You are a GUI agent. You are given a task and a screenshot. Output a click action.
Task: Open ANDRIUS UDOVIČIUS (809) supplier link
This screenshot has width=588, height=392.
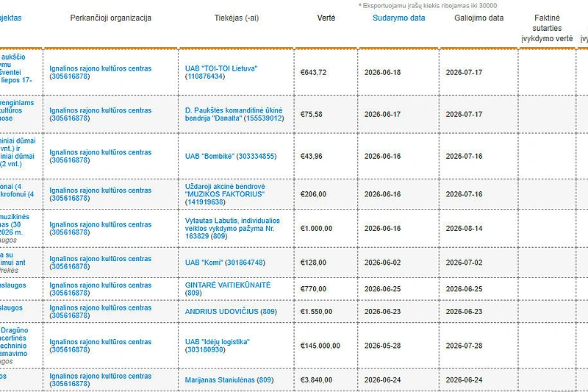click(231, 311)
